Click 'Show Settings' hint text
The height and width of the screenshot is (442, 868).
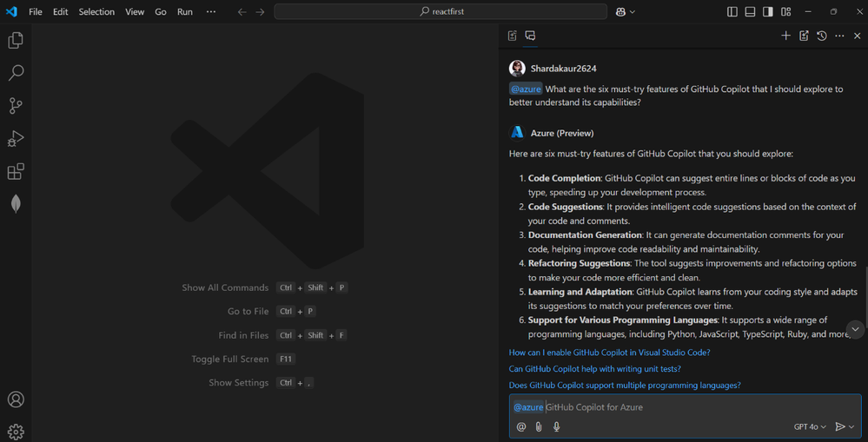[239, 383]
